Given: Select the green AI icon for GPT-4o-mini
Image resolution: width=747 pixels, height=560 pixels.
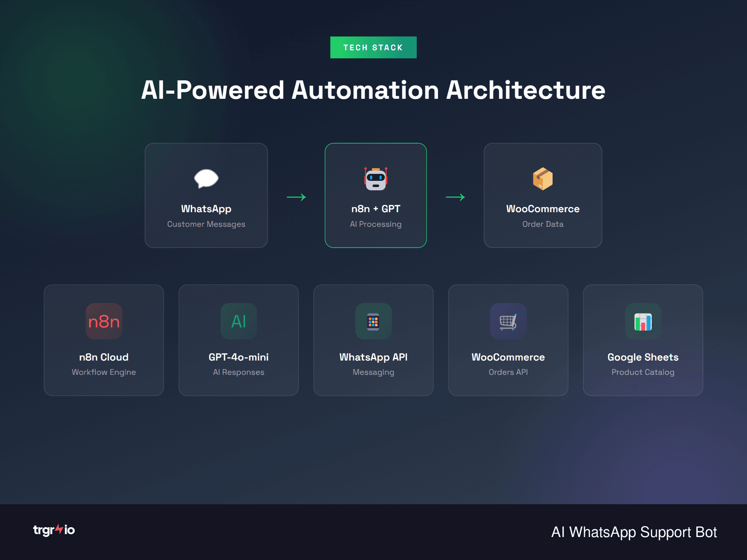Looking at the screenshot, I should [x=238, y=322].
